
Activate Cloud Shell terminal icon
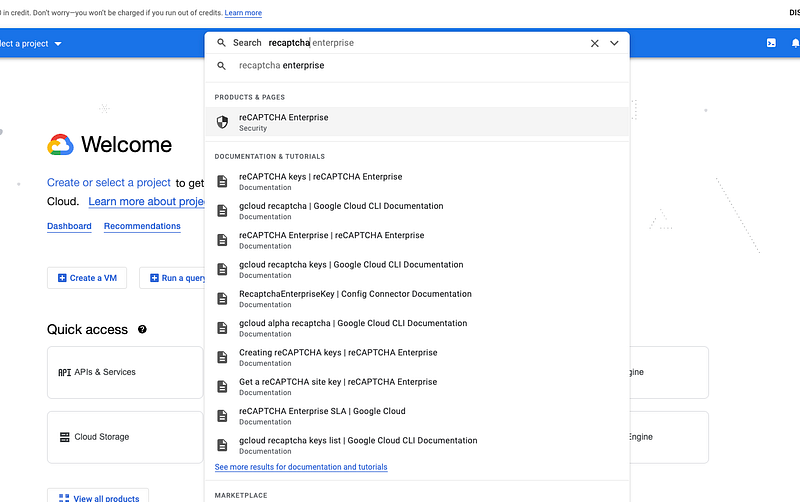(771, 43)
